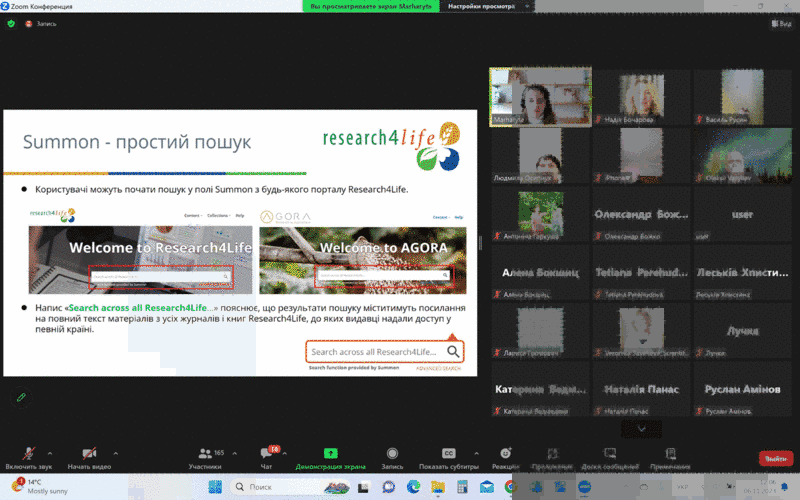Select Tetiana Perehud... participant tile
The height and width of the screenshot is (500, 800).
click(641, 272)
